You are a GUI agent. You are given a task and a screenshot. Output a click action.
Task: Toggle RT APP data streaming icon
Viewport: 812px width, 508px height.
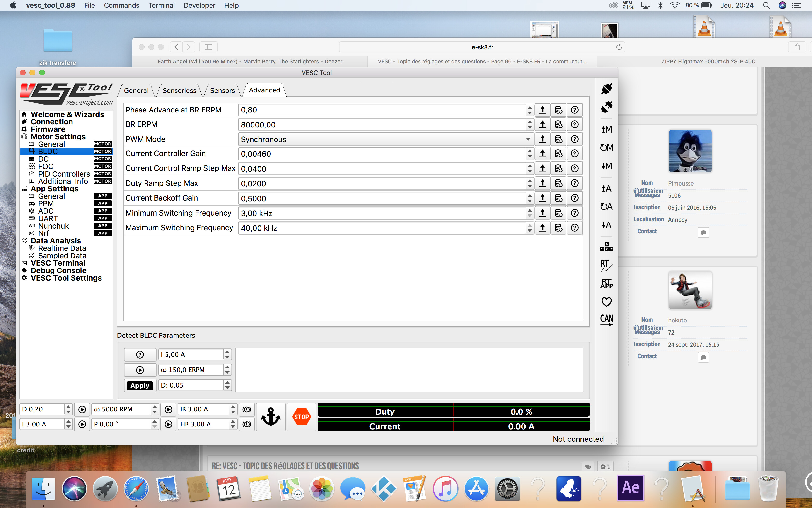click(x=606, y=284)
